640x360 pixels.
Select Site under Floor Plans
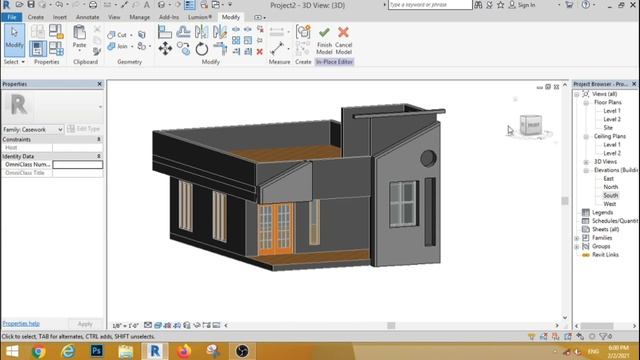608,128
